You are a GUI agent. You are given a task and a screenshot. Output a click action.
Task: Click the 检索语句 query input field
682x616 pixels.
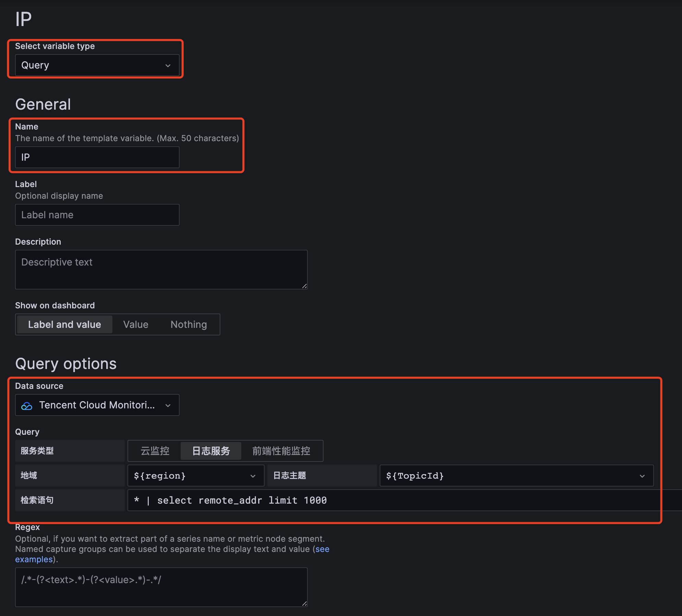[x=404, y=500]
